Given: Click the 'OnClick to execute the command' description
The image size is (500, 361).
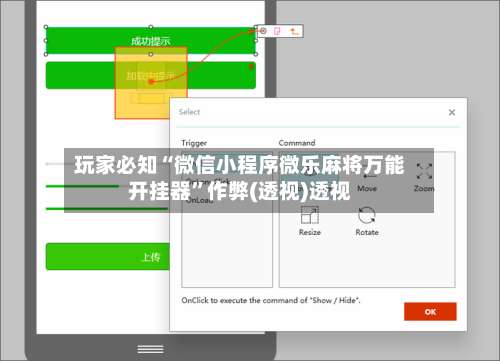Looking at the screenshot, I should (271, 300).
